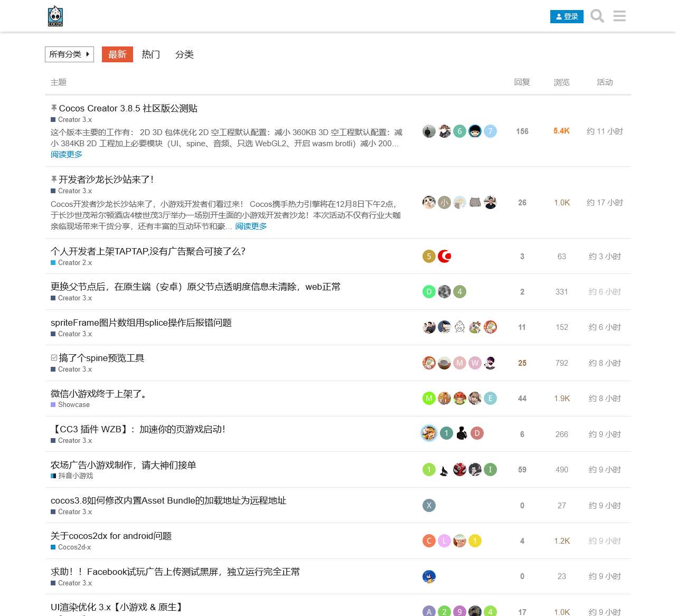Click avatar 'X' in Asset Bundle topic row
This screenshot has height=616, width=676.
429,506
